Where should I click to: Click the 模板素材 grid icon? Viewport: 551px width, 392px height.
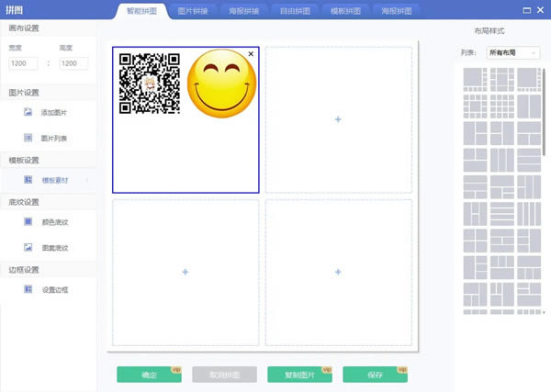pyautogui.click(x=28, y=180)
